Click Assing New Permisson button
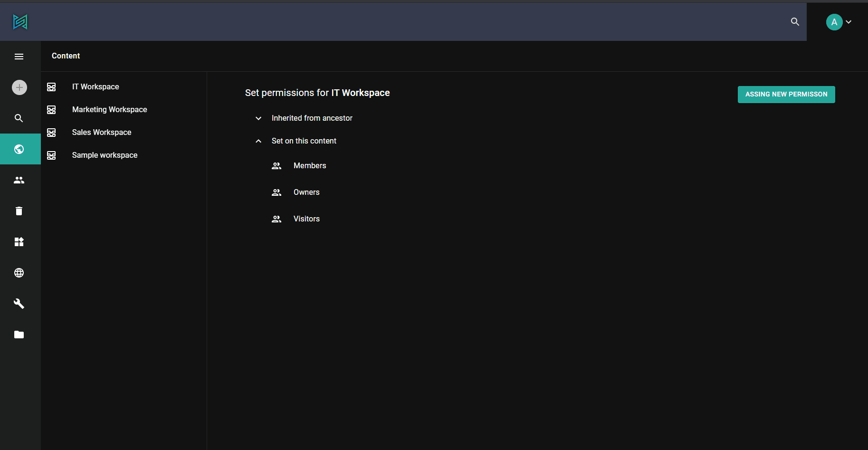This screenshot has height=450, width=868. (x=786, y=95)
